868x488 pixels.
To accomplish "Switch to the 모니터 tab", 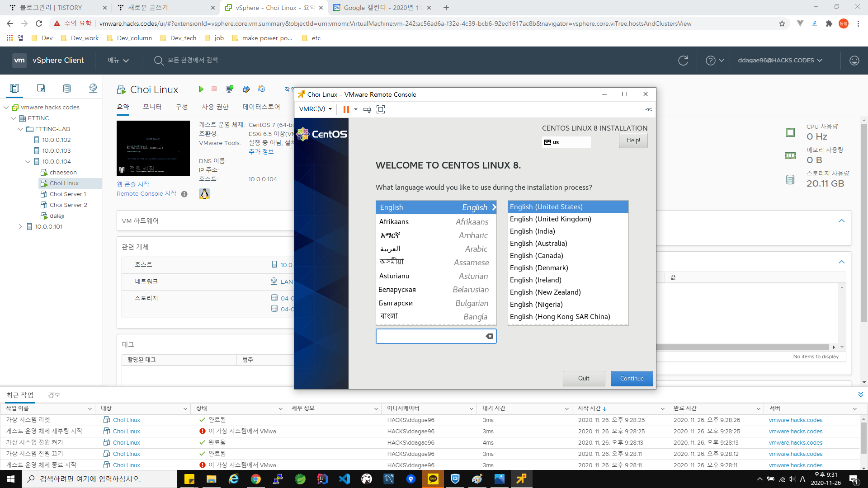I will [x=152, y=107].
